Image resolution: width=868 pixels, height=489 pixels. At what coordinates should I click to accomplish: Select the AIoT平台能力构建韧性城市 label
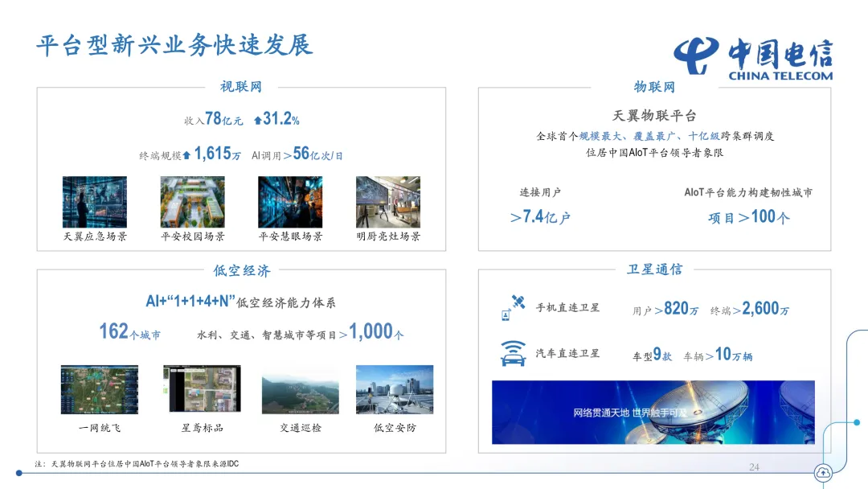click(748, 192)
